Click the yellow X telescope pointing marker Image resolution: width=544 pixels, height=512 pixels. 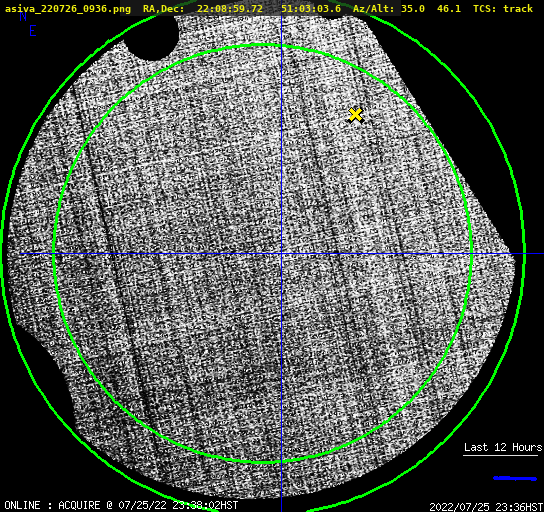[355, 115]
